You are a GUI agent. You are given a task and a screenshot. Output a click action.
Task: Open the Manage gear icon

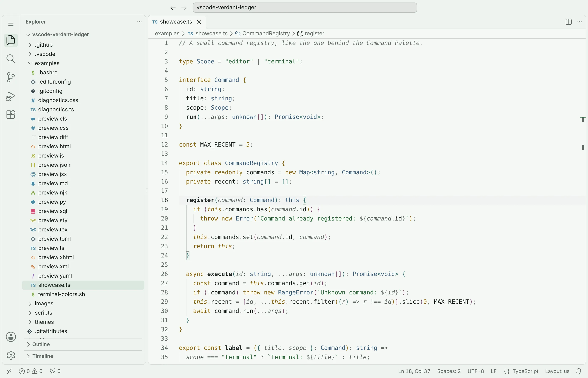[11, 355]
